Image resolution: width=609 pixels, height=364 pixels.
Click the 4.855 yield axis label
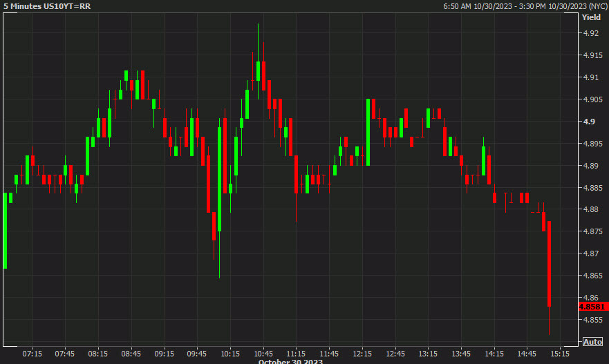click(x=591, y=320)
